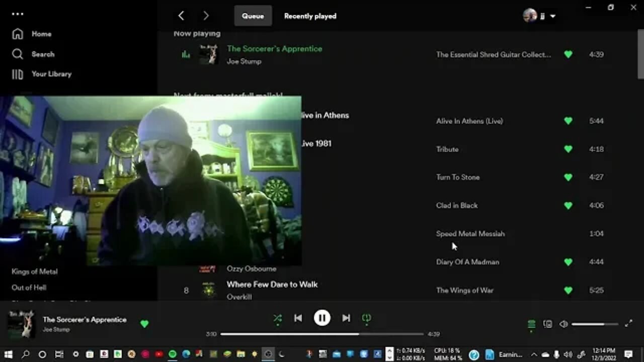This screenshot has width=644, height=362.
Task: Open the Tribute album link
Action: tap(447, 149)
